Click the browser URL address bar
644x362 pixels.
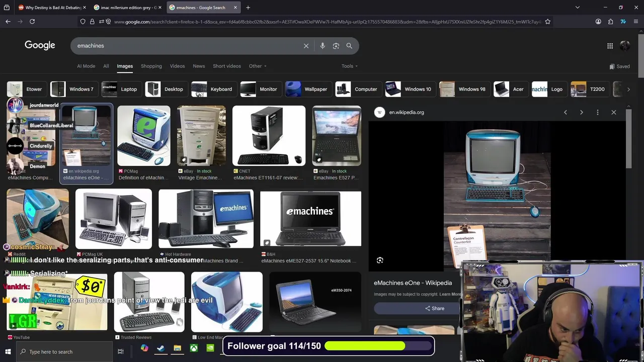[327, 22]
